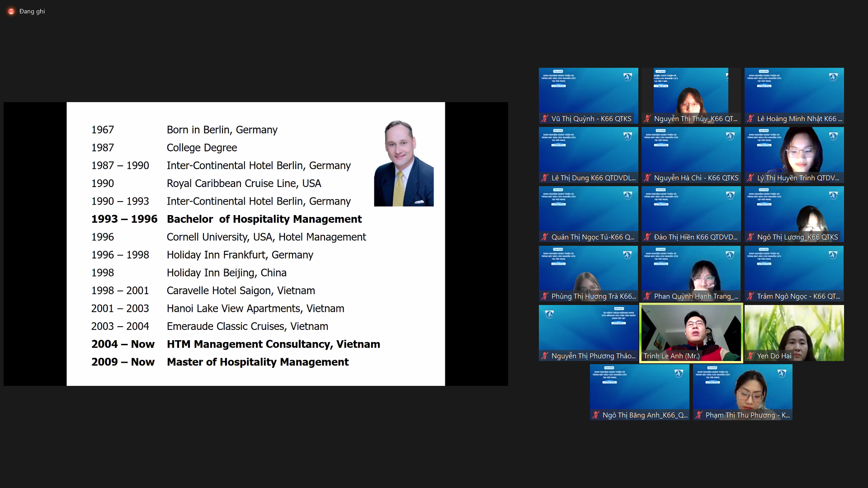The height and width of the screenshot is (488, 868).
Task: Click muted mic icon on Trâm Ngô Ngọc tile
Action: 750,296
